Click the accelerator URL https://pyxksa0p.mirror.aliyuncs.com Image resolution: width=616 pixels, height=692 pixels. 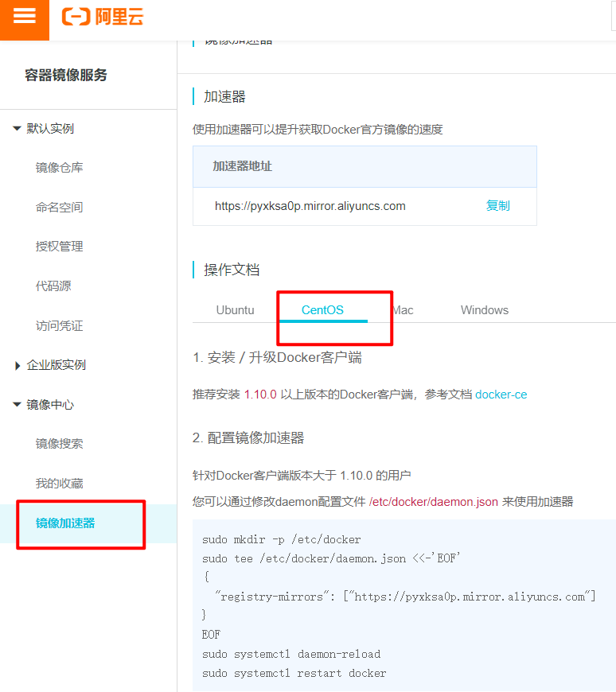[x=310, y=206]
